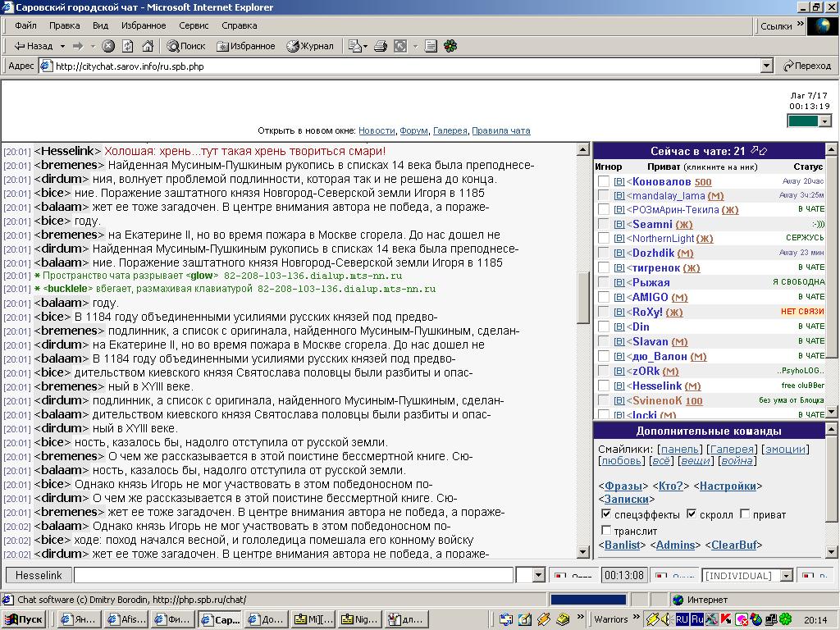Open the Сервис menu
Viewport: 840px width, 630px height.
tap(194, 25)
